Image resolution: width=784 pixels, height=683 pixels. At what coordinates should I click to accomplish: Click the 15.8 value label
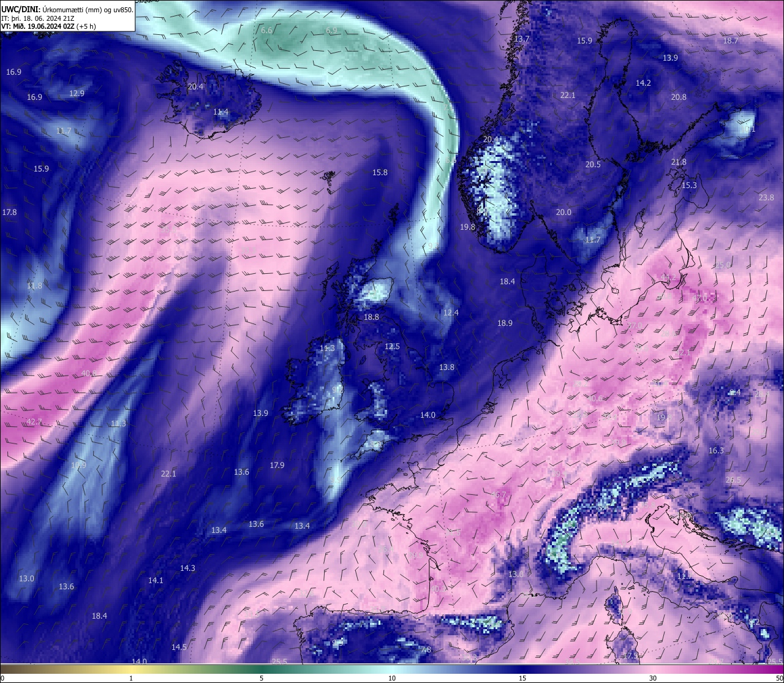[x=380, y=173]
